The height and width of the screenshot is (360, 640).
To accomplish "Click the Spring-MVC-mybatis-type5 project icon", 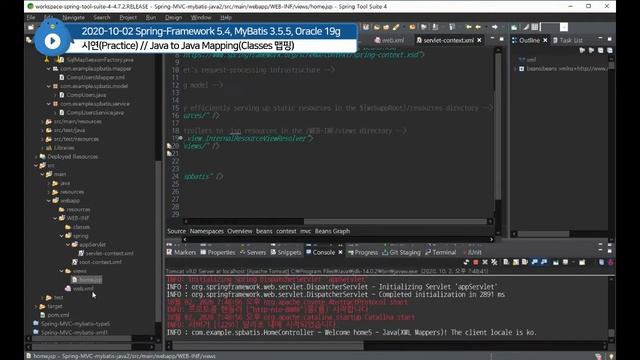I will point(36,324).
